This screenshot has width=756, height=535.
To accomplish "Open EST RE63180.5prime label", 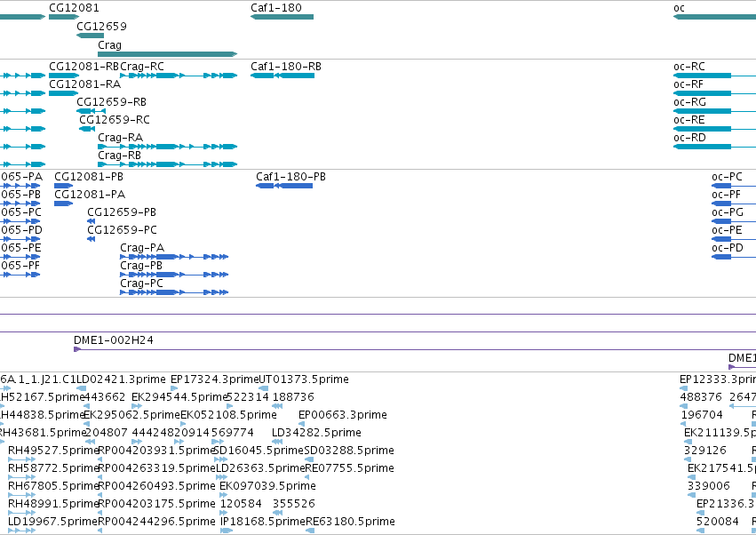I will (x=350, y=522).
